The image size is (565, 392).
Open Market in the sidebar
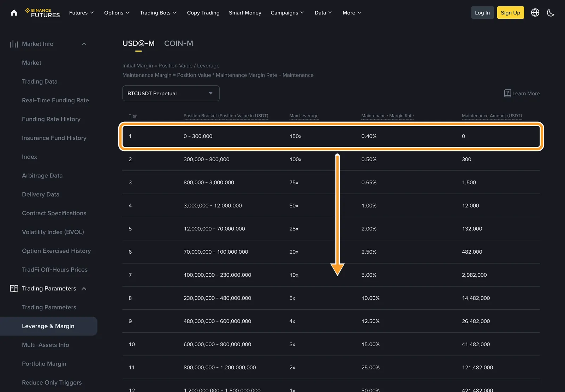click(x=31, y=62)
